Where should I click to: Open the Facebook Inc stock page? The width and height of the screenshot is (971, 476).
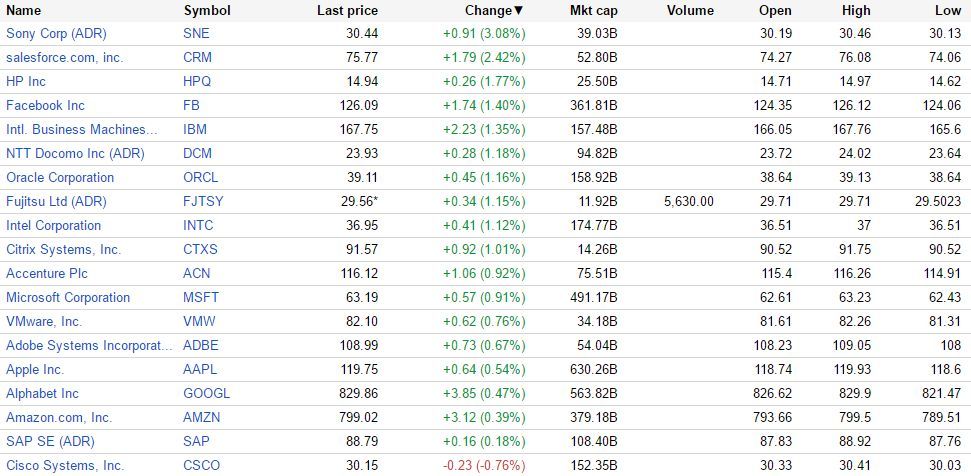tap(45, 105)
